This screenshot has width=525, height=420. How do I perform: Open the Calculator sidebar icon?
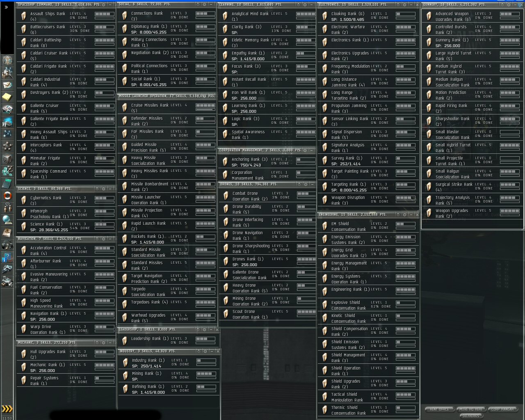(7, 183)
